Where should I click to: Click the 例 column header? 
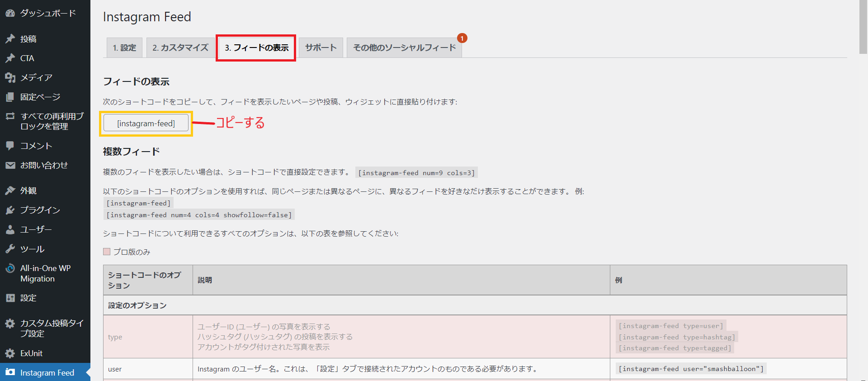(728, 280)
